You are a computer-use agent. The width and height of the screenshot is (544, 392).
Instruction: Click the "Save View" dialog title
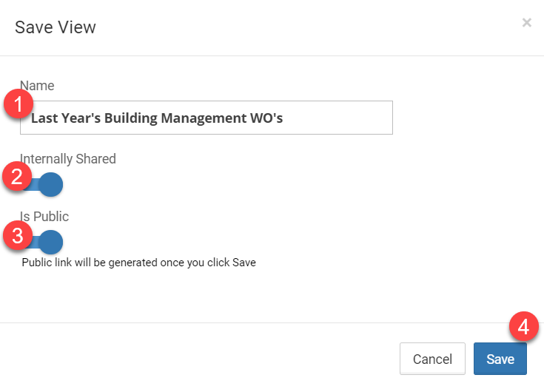pyautogui.click(x=56, y=28)
